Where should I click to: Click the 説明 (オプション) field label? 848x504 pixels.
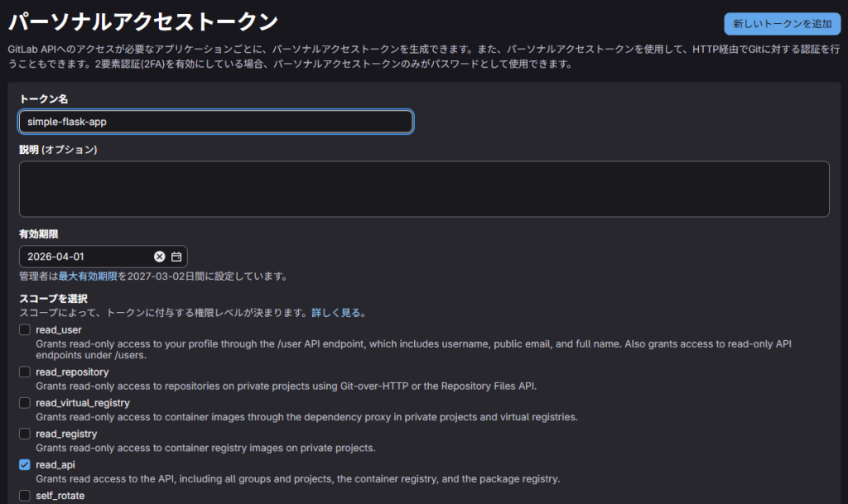coord(58,150)
